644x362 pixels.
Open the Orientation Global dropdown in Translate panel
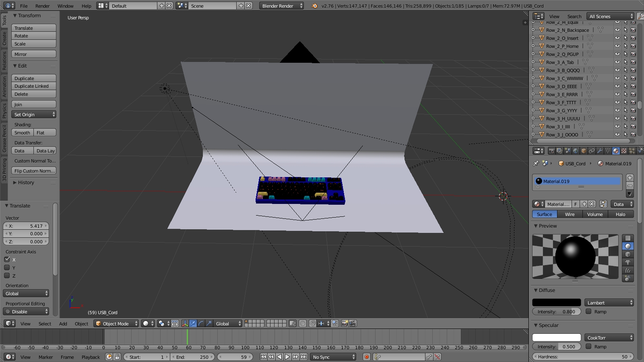pyautogui.click(x=26, y=294)
